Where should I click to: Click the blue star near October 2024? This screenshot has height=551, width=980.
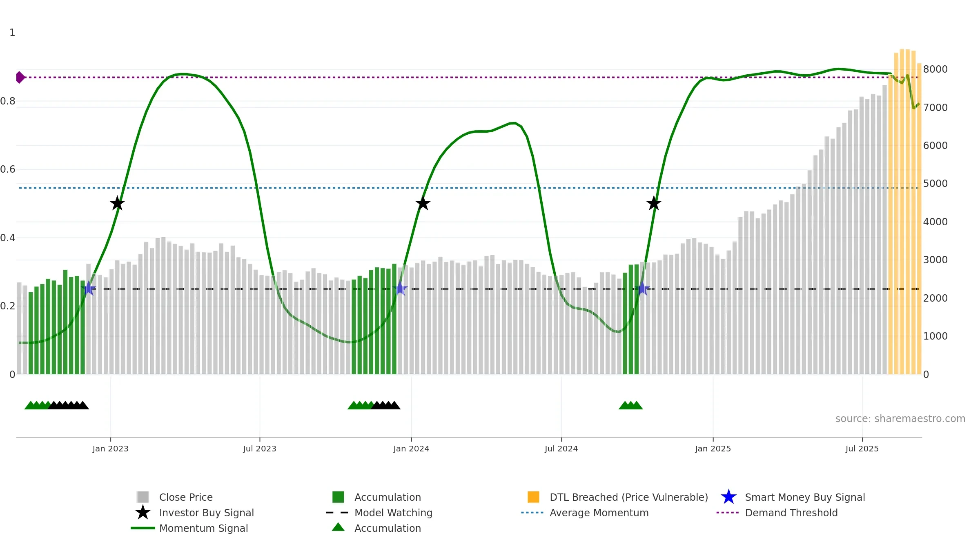(x=642, y=289)
